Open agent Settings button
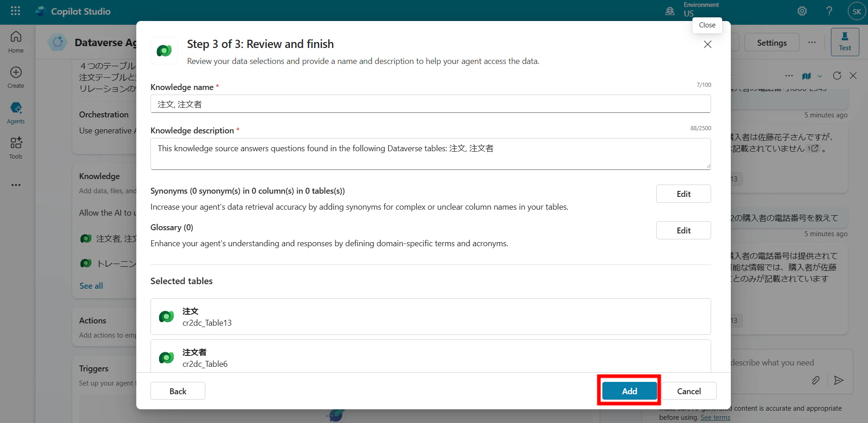Screen dimensions: 868x423 tap(772, 42)
